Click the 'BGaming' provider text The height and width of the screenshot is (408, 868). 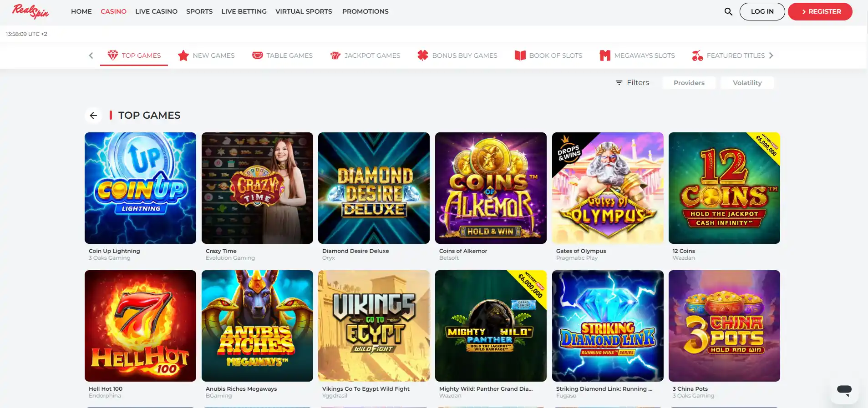pyautogui.click(x=218, y=396)
